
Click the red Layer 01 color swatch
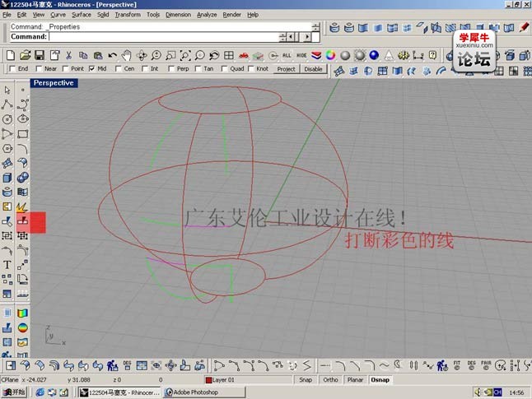(x=208, y=380)
